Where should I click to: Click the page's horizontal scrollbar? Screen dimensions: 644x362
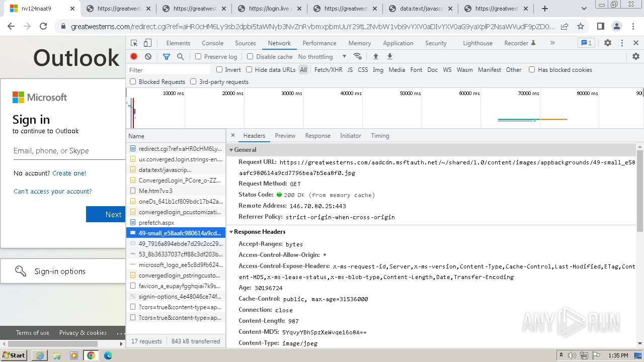pyautogui.click(x=53, y=344)
